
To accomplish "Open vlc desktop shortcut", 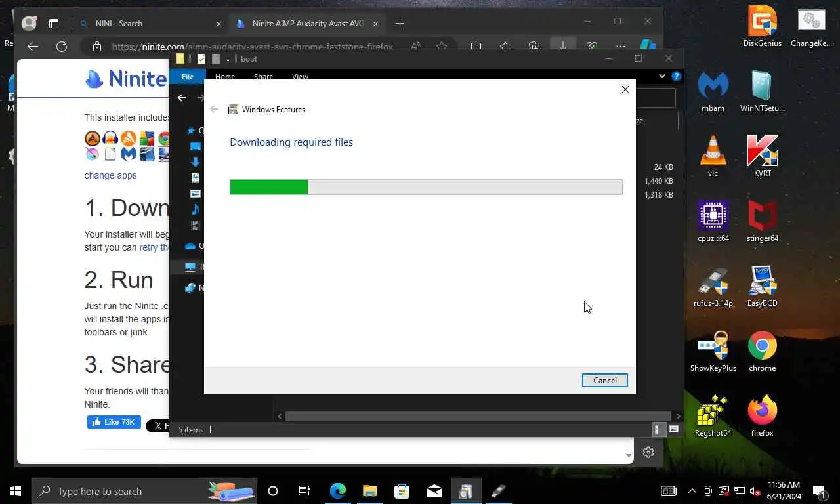I will tap(713, 156).
